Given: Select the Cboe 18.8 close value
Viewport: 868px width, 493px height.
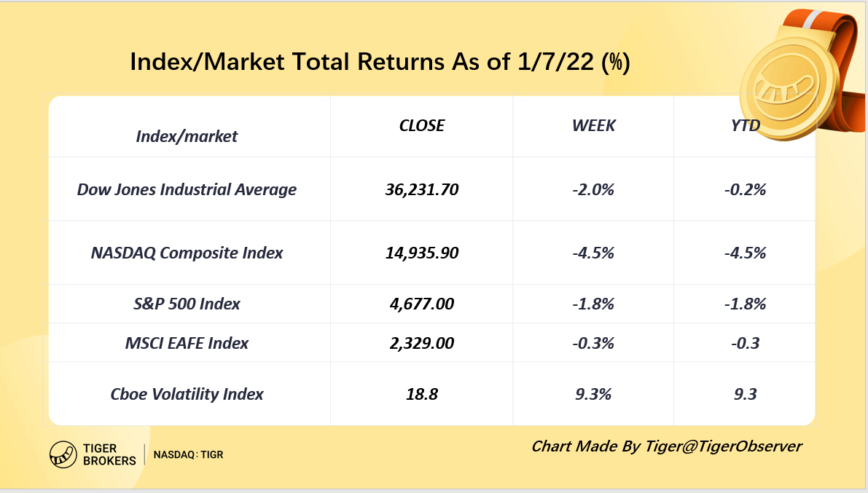Looking at the screenshot, I should 421,394.
